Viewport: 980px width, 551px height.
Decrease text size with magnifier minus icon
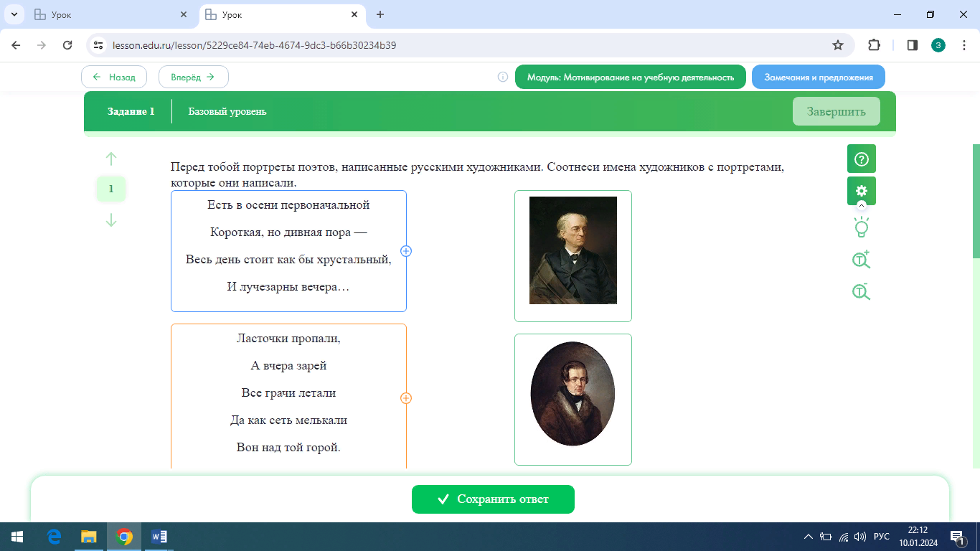pos(861,291)
